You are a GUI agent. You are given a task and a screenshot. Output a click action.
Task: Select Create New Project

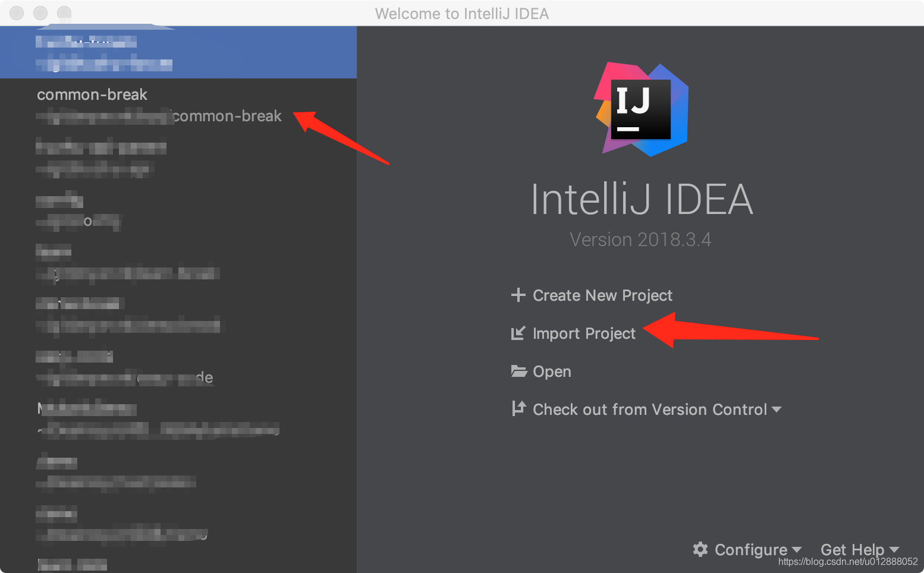[x=602, y=295]
